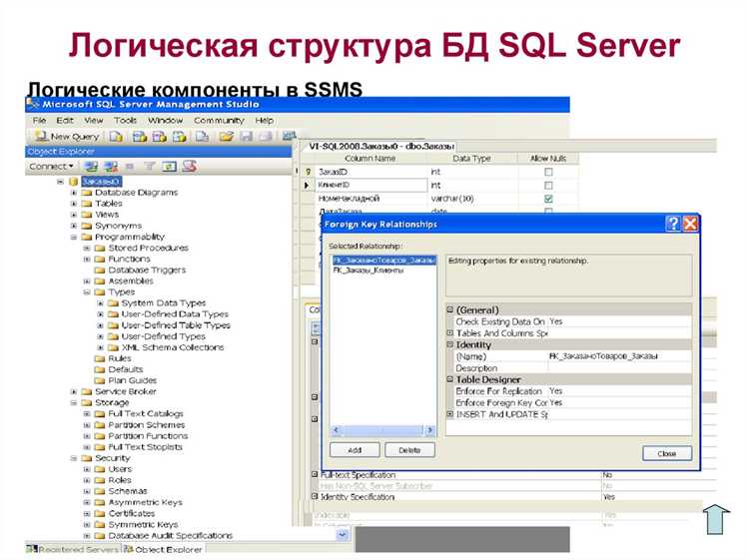749x560 pixels.
Task: Click the Stop icon in Object Explorer toolbar
Action: click(130, 166)
